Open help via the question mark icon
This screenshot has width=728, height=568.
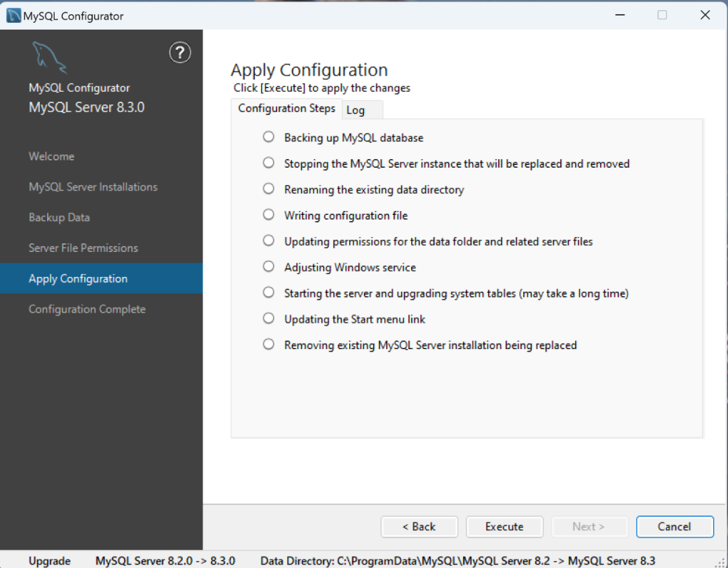[180, 53]
